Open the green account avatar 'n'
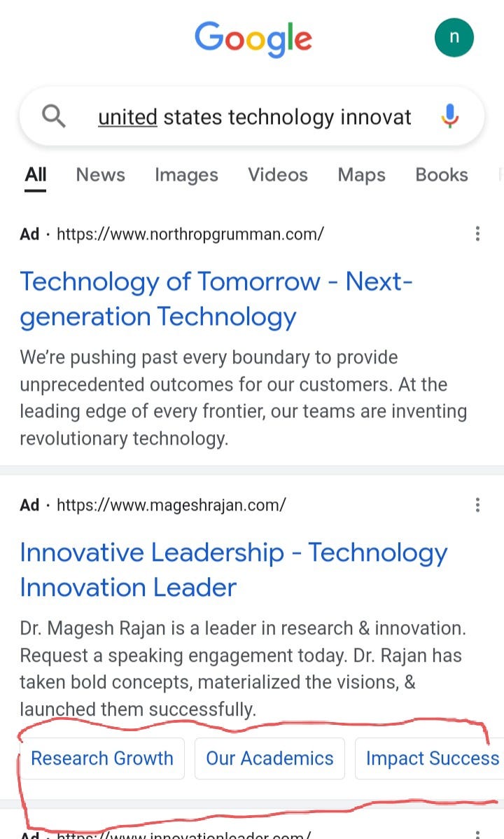The width and height of the screenshot is (504, 839). click(x=454, y=37)
